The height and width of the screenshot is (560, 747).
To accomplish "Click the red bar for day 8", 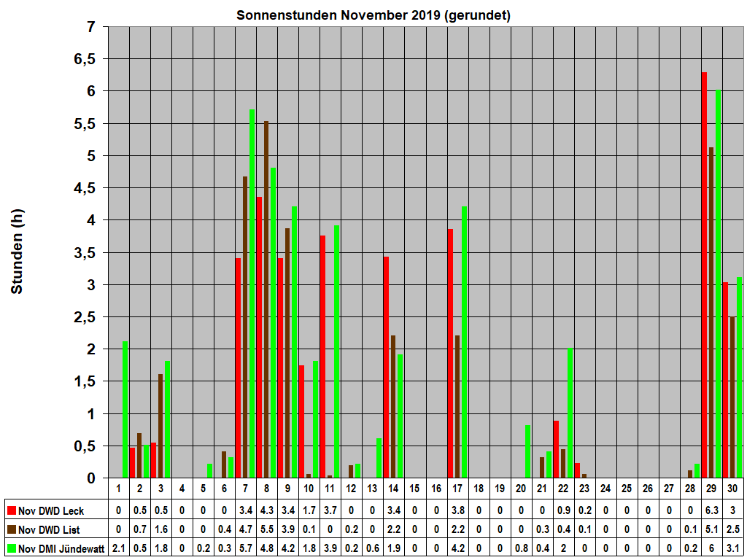I will click(259, 338).
